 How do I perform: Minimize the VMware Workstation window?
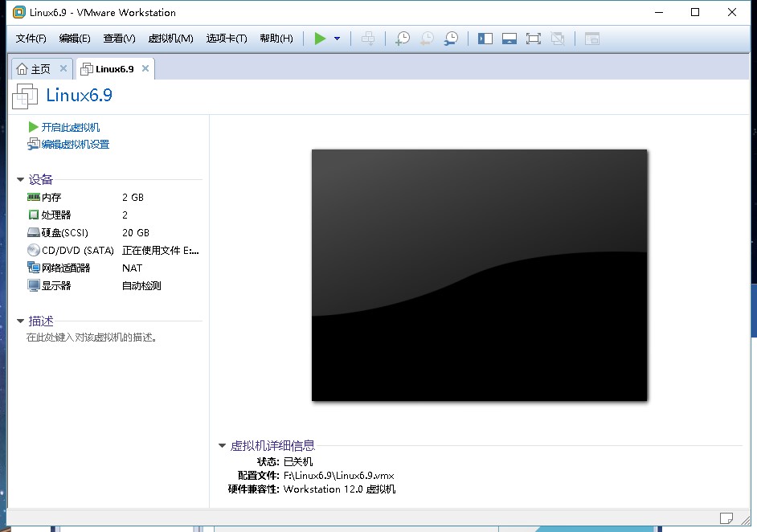click(659, 12)
